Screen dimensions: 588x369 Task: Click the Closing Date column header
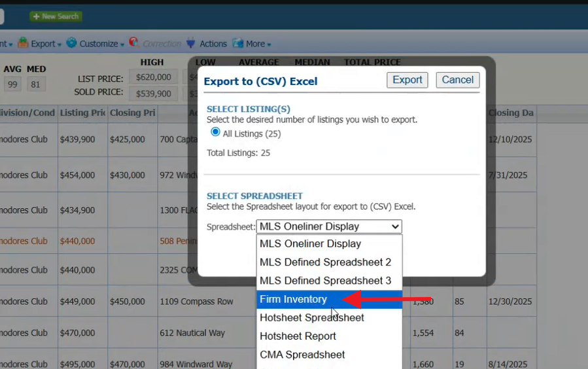[511, 113]
